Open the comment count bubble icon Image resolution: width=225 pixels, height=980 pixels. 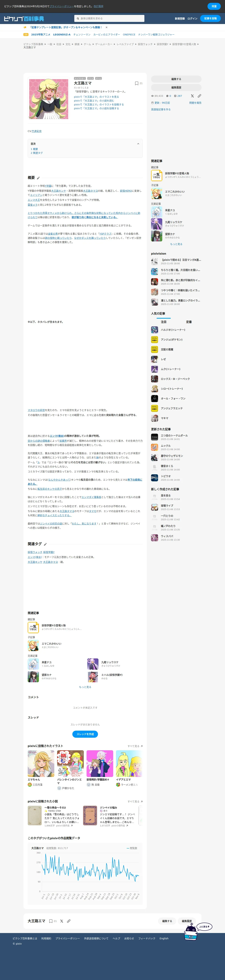(x=167, y=96)
